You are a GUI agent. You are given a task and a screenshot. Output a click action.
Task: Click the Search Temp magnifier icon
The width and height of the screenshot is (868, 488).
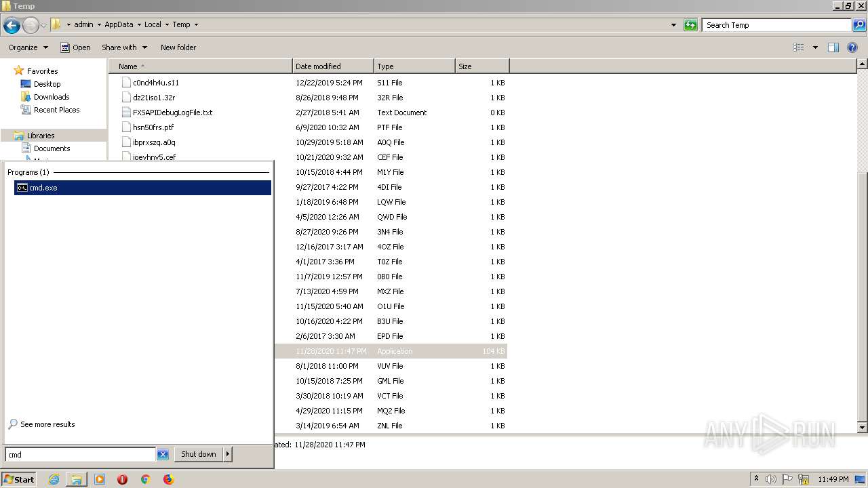[859, 25]
